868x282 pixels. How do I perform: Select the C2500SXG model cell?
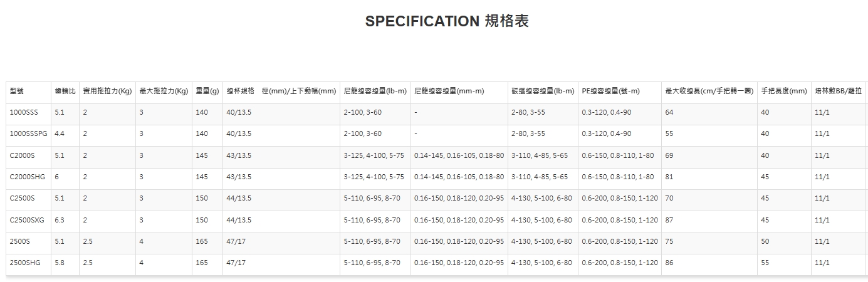[26, 221]
